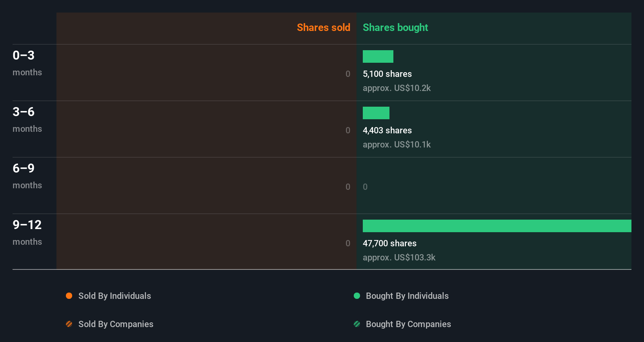644x342 pixels.
Task: Click the striped Sold By Companies legend icon
Action: coord(69,324)
